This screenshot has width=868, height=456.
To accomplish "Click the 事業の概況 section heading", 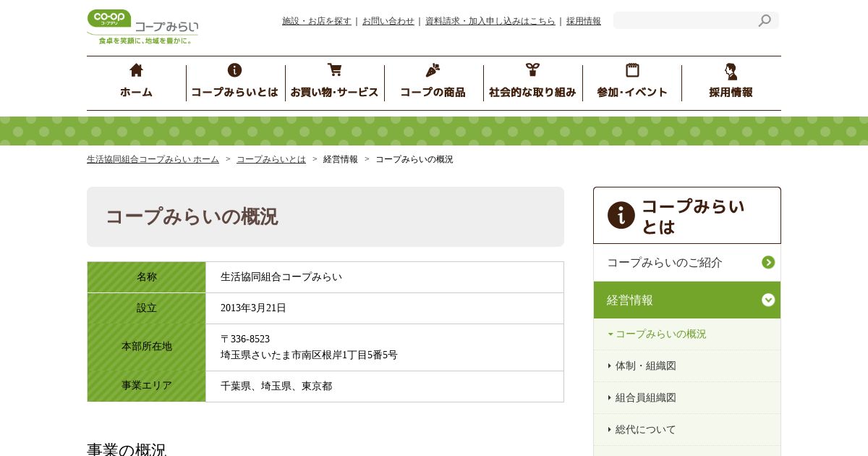I will (x=127, y=449).
